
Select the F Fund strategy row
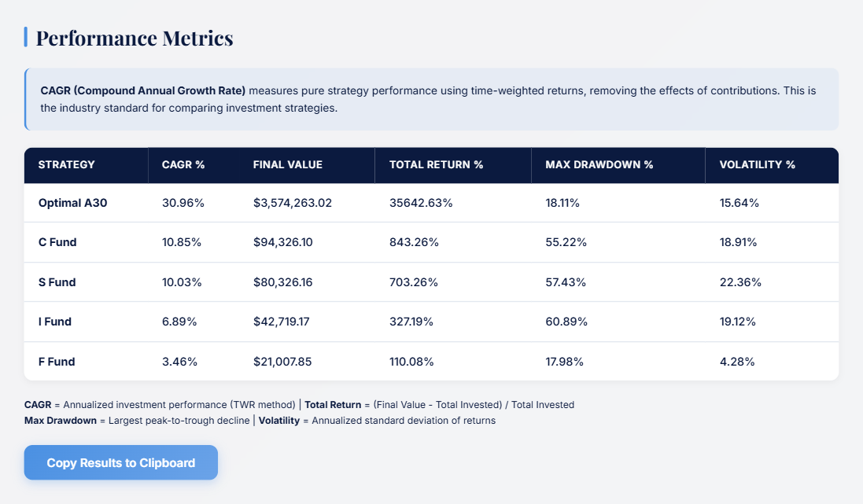click(x=56, y=362)
